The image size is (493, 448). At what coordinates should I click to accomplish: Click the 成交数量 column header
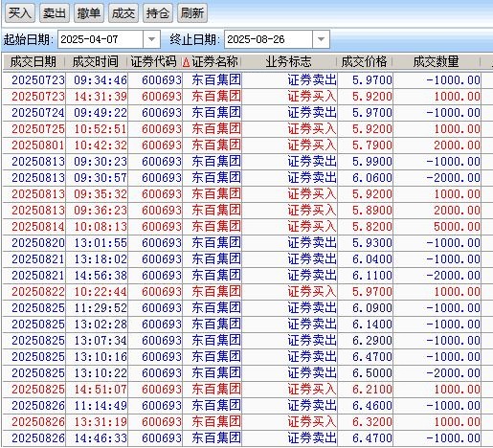click(437, 61)
